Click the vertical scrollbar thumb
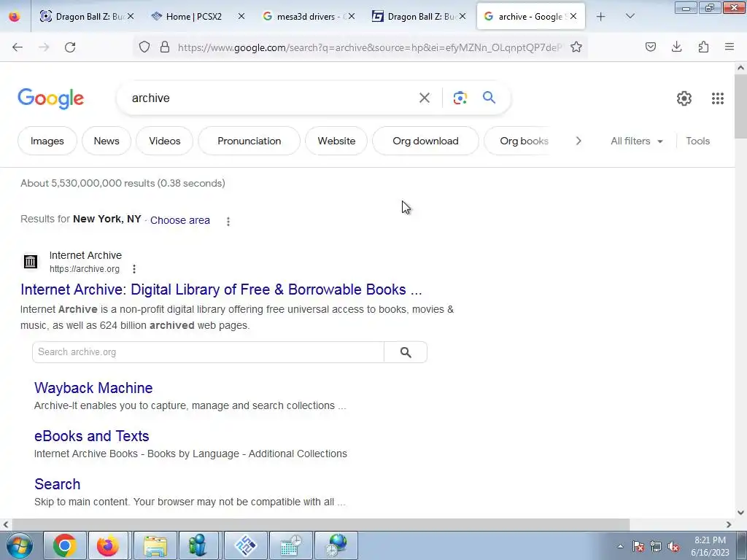The width and height of the screenshot is (747, 560). coord(740,106)
